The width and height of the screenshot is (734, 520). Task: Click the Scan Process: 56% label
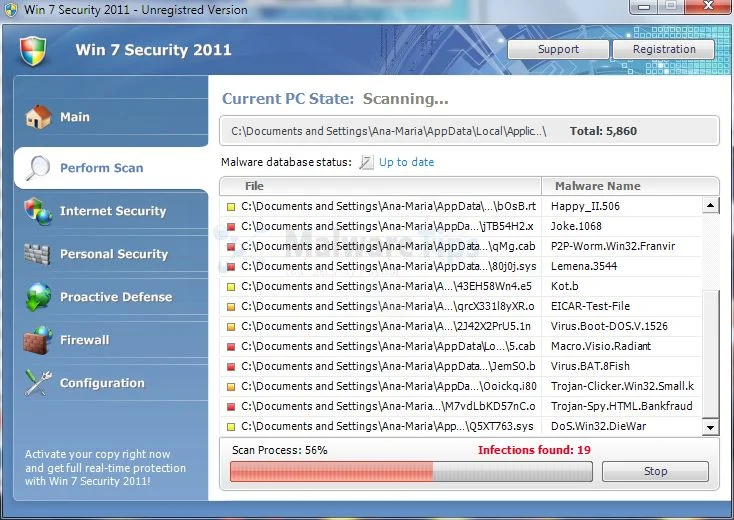(279, 450)
